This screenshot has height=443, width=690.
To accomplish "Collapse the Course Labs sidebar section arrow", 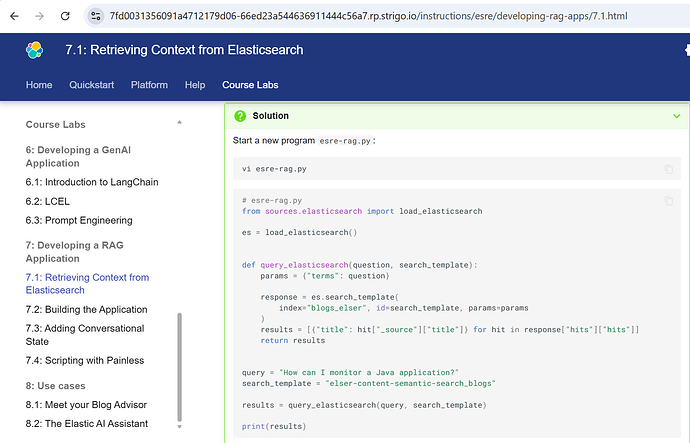I will 179,122.
